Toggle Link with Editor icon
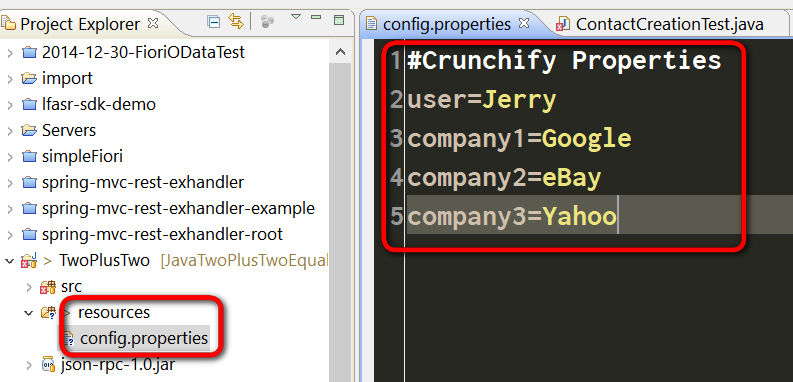This screenshot has width=793, height=382. tap(236, 21)
